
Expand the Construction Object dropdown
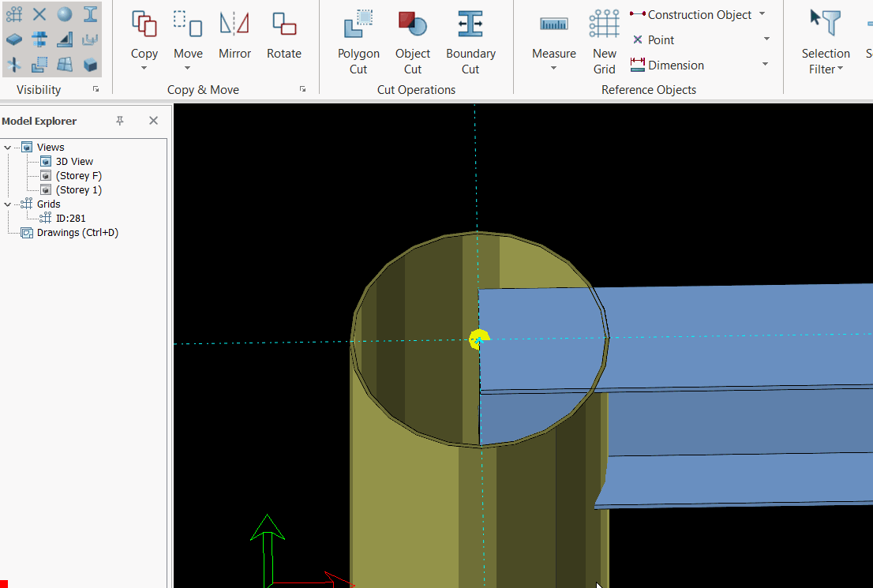762,14
